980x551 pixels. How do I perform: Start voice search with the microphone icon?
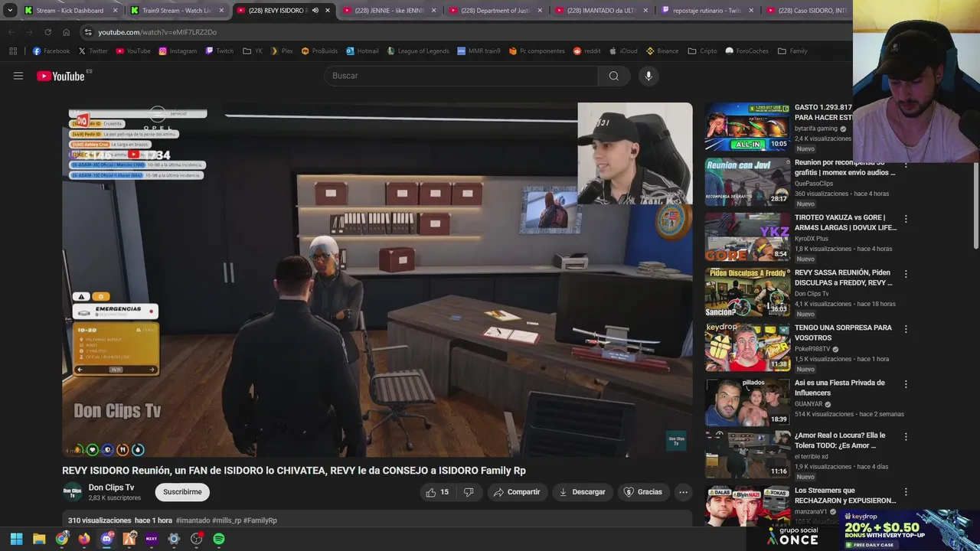648,76
